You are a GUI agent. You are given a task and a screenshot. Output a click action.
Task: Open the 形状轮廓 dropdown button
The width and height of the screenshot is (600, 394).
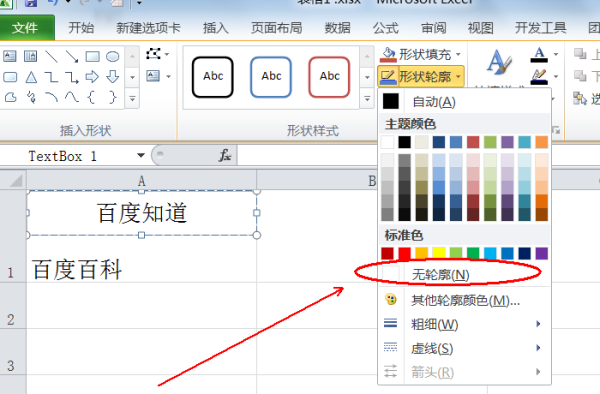[x=421, y=77]
